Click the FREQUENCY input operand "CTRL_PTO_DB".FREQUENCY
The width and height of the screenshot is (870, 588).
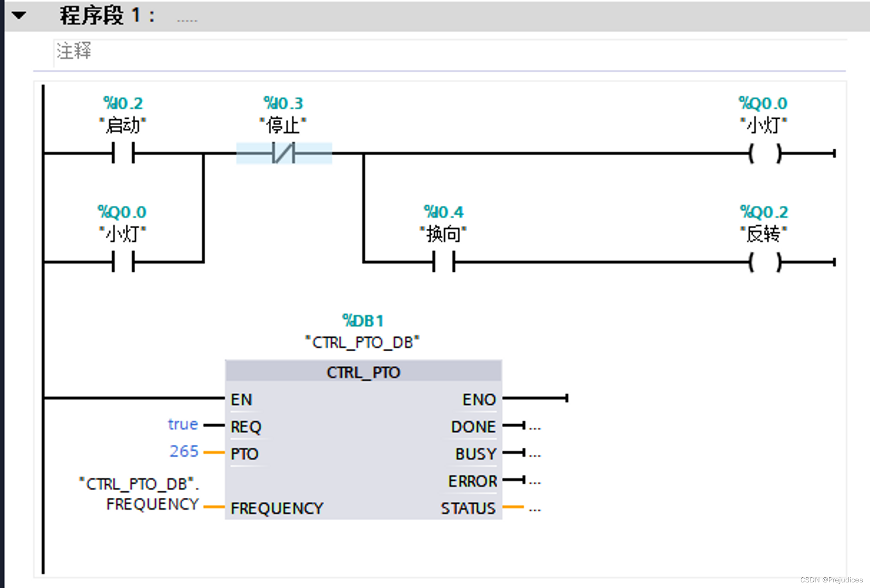(139, 494)
